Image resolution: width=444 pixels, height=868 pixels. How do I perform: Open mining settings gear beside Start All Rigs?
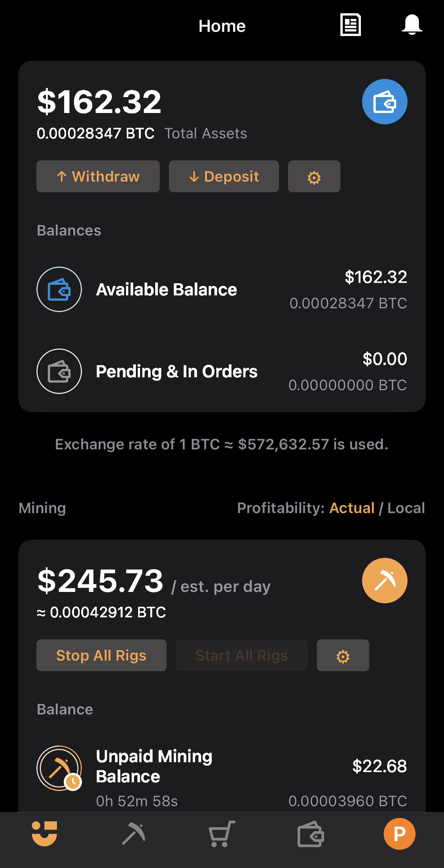pos(343,656)
